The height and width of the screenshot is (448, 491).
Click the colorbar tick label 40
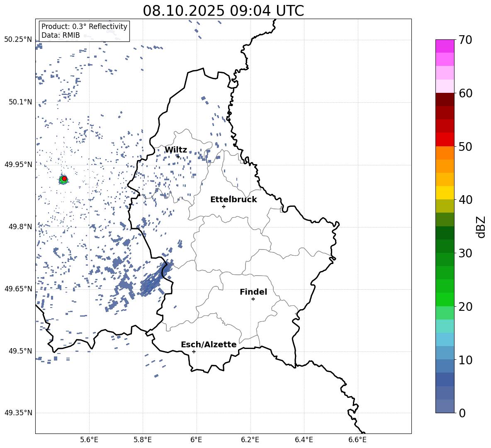(465, 200)
